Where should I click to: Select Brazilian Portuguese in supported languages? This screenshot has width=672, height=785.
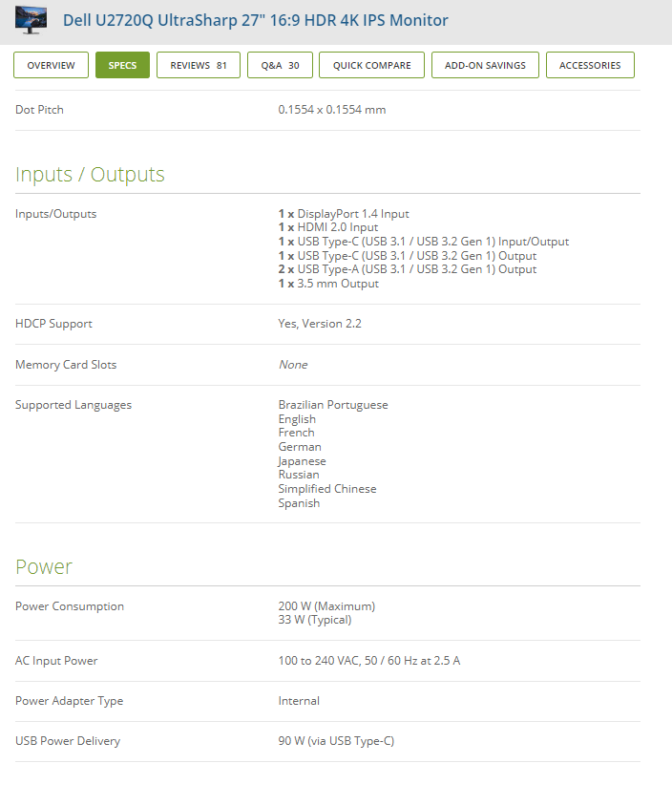[x=333, y=405]
